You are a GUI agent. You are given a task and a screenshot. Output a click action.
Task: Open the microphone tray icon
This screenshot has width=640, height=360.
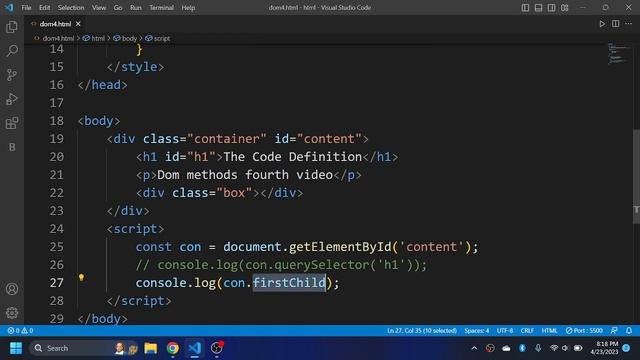click(538, 348)
